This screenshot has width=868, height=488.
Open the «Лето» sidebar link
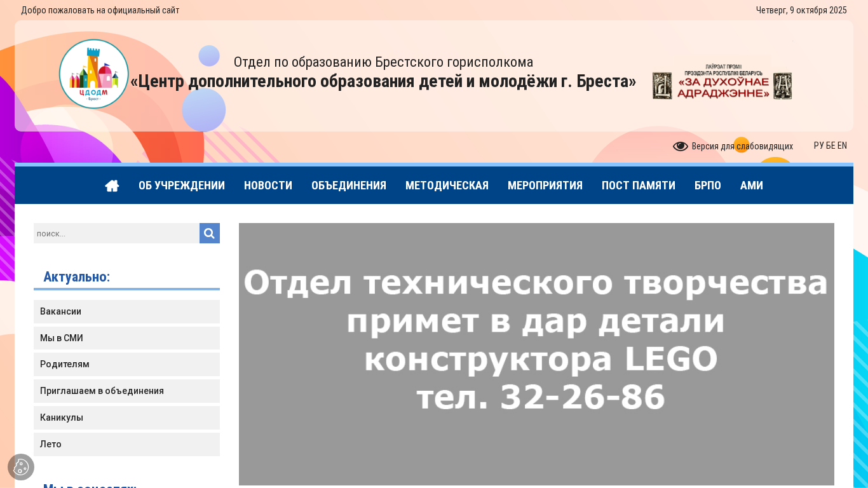(126, 444)
